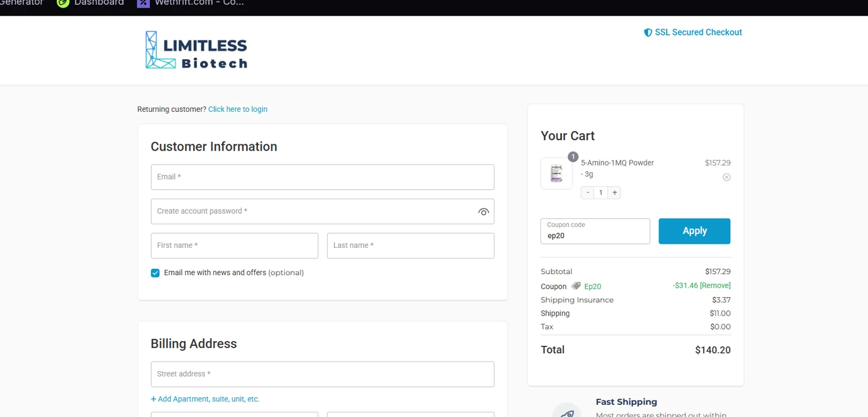Click the 5-Amino-1MQ Powder product name
This screenshot has width=868, height=417.
coord(617,168)
